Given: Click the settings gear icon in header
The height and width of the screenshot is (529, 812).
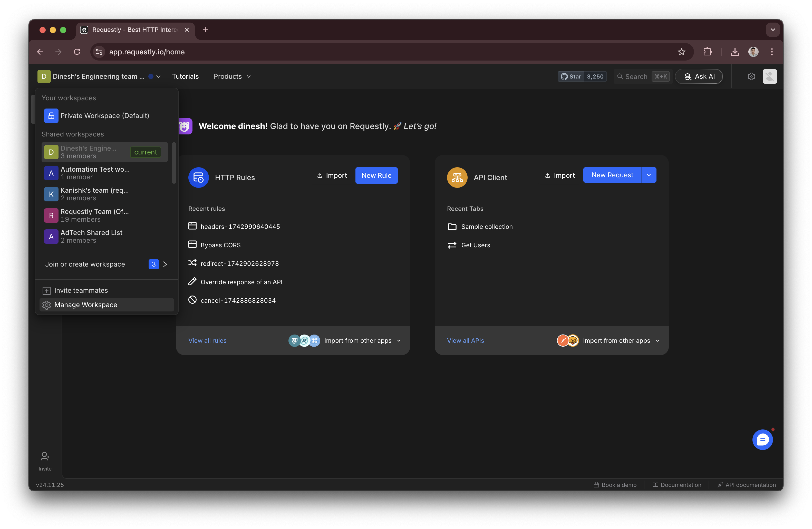Looking at the screenshot, I should coord(751,76).
